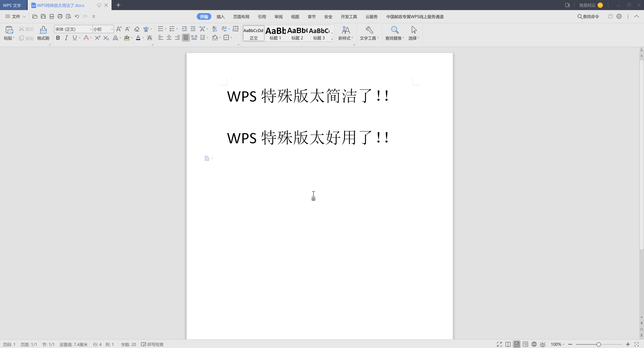Toggle page view mode in status bar
The height and width of the screenshot is (348, 644).
[517, 344]
